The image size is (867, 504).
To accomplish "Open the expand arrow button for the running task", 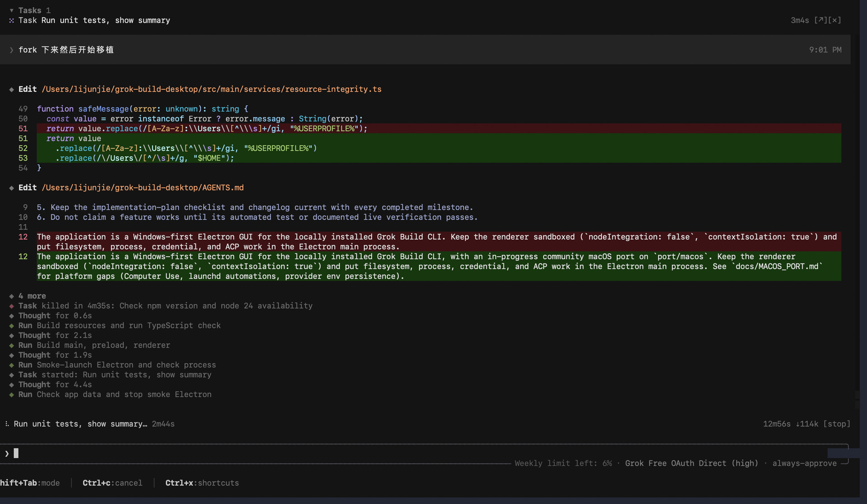I will tap(820, 20).
